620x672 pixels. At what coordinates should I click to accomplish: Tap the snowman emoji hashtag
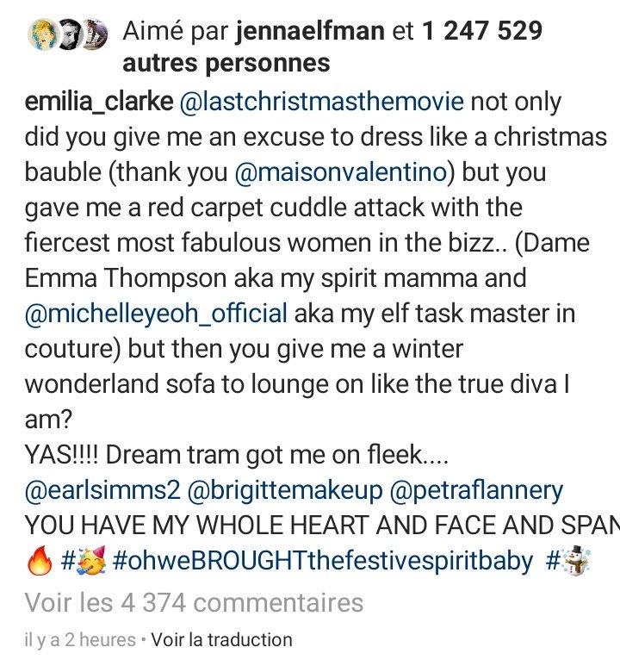tap(568, 561)
